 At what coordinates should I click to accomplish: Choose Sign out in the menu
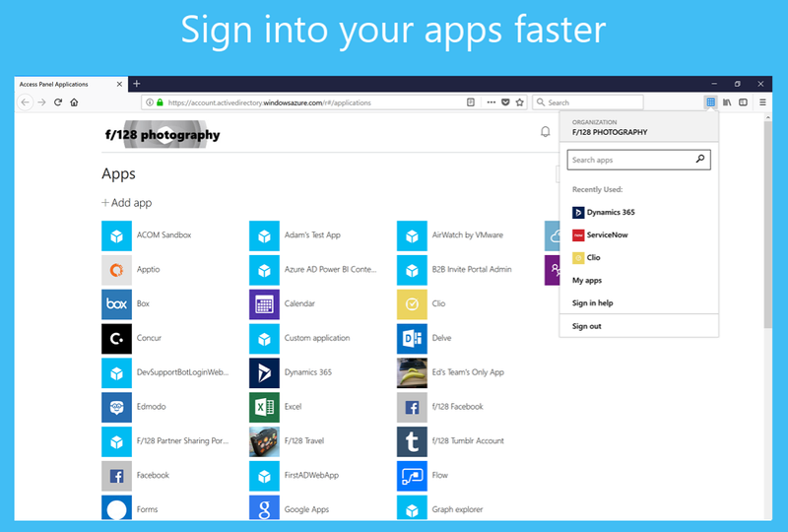pos(586,326)
